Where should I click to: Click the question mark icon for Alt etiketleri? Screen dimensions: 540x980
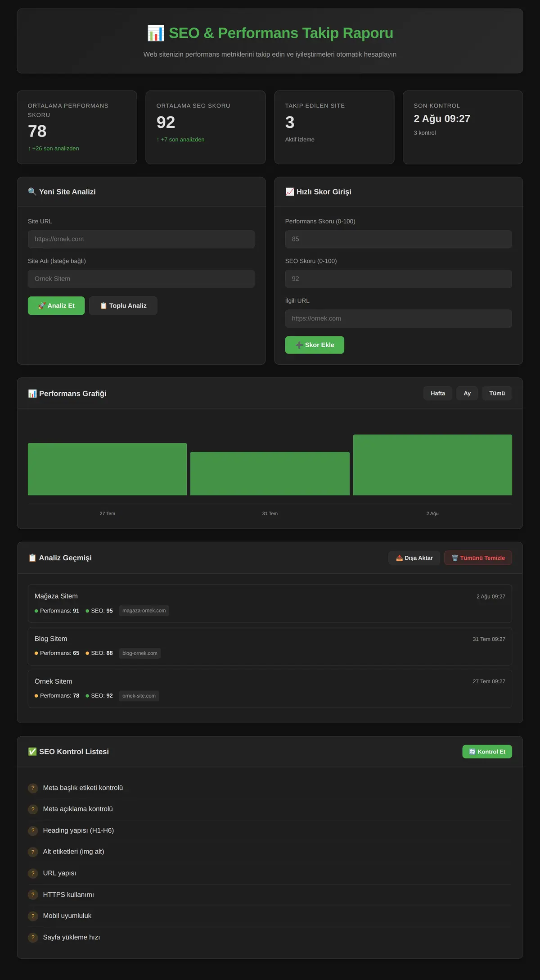click(x=33, y=852)
